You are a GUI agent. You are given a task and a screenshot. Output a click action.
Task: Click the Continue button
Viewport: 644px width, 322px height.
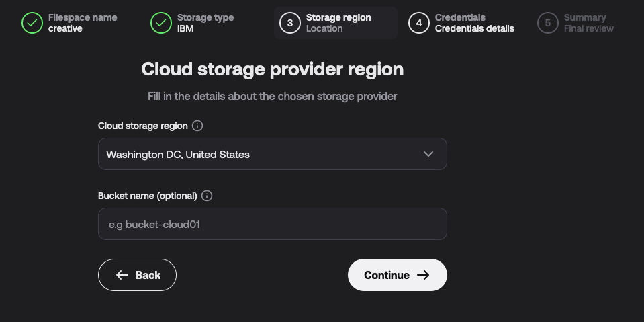pos(397,275)
